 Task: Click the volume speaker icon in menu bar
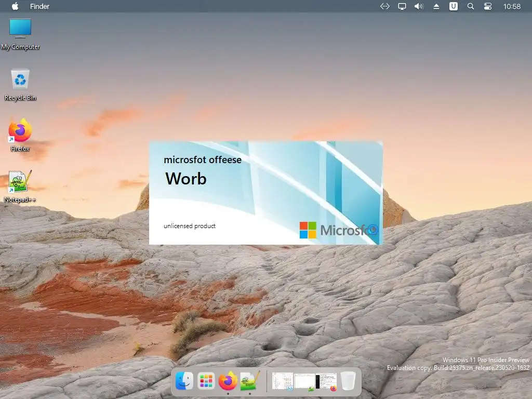pos(419,6)
